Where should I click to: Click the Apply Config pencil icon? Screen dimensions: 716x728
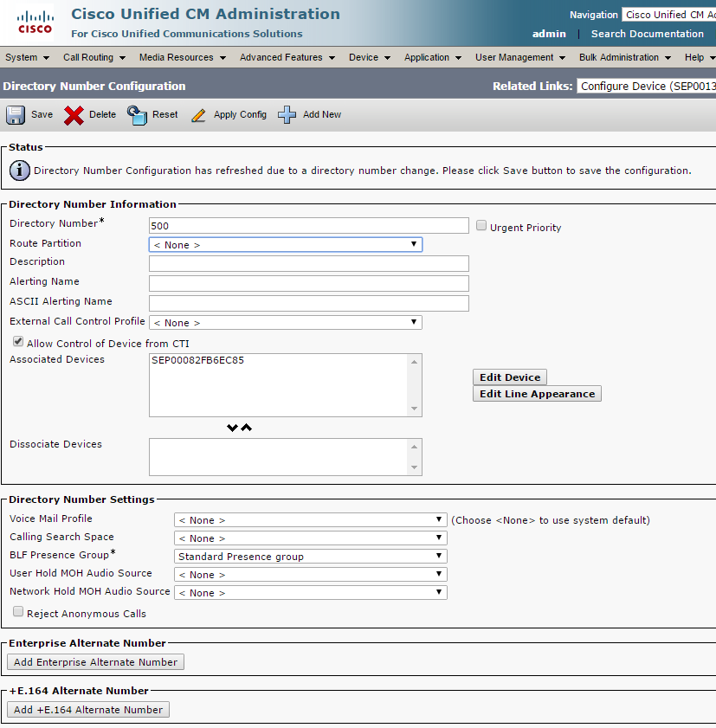pyautogui.click(x=199, y=115)
